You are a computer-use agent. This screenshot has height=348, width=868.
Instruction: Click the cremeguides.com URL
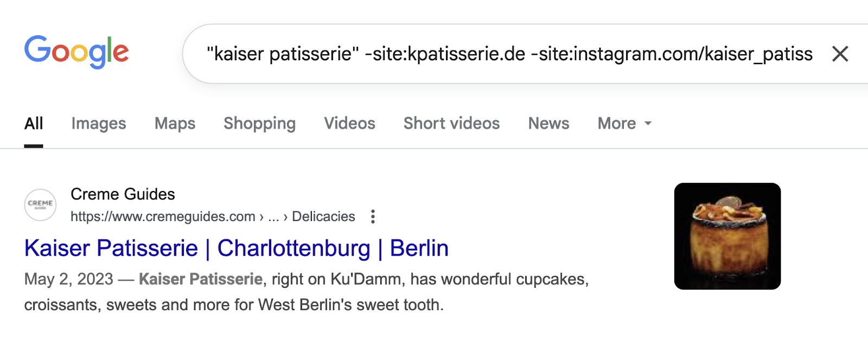163,217
